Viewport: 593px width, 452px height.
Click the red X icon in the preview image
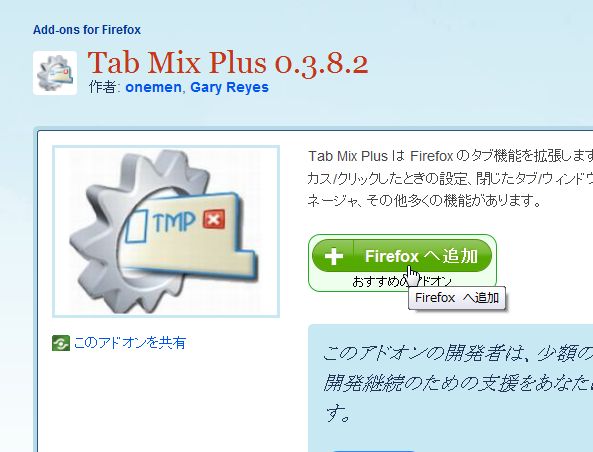click(x=214, y=219)
